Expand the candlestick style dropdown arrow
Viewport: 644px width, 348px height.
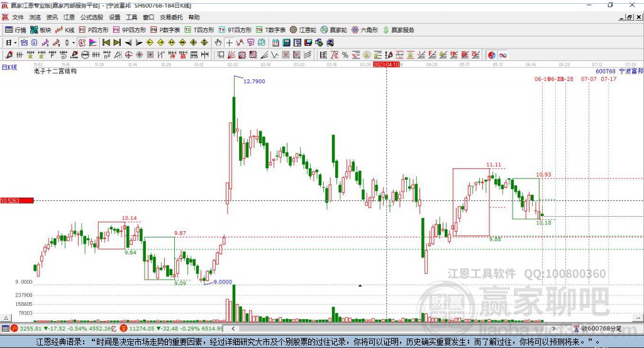pos(73,42)
